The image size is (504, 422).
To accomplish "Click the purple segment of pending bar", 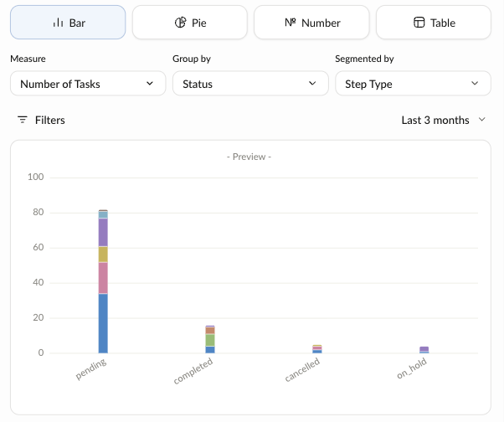I will click(103, 233).
